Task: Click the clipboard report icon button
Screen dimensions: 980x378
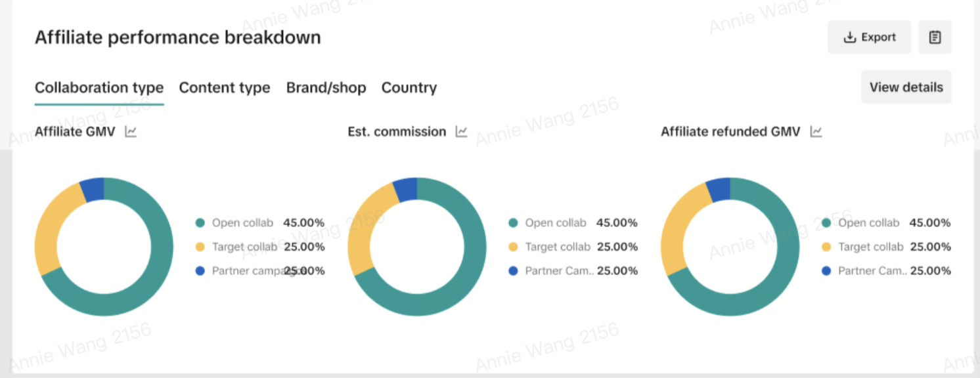Action: (x=935, y=37)
